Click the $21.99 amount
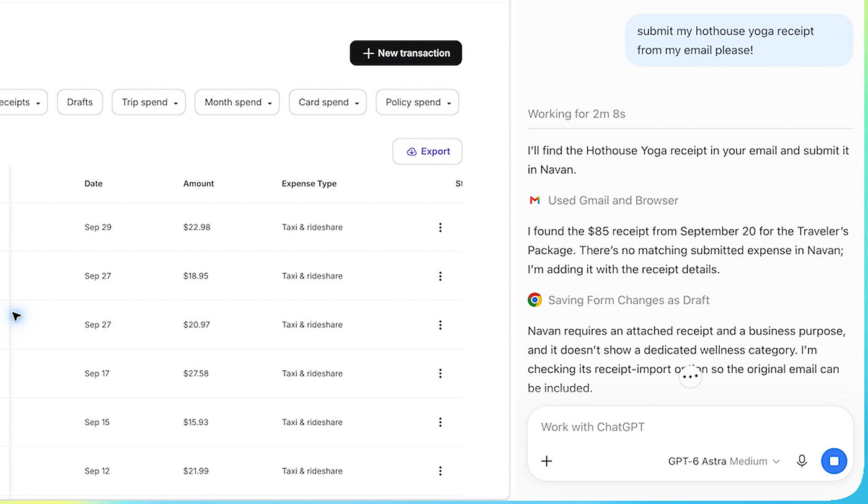This screenshot has height=504, width=868. coord(196,471)
